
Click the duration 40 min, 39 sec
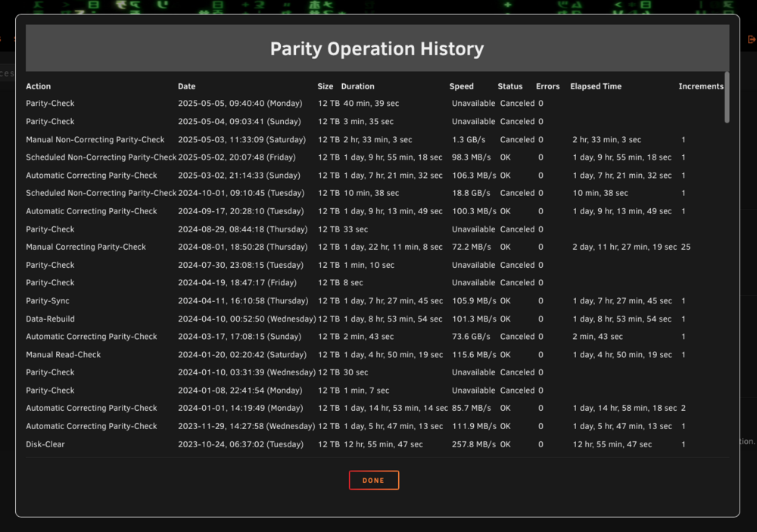(x=371, y=104)
